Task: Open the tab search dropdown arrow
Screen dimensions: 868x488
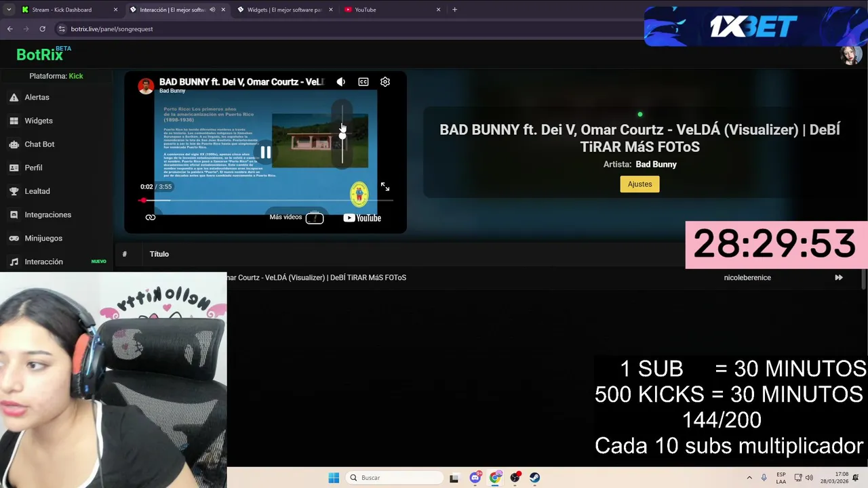Action: (x=8, y=9)
